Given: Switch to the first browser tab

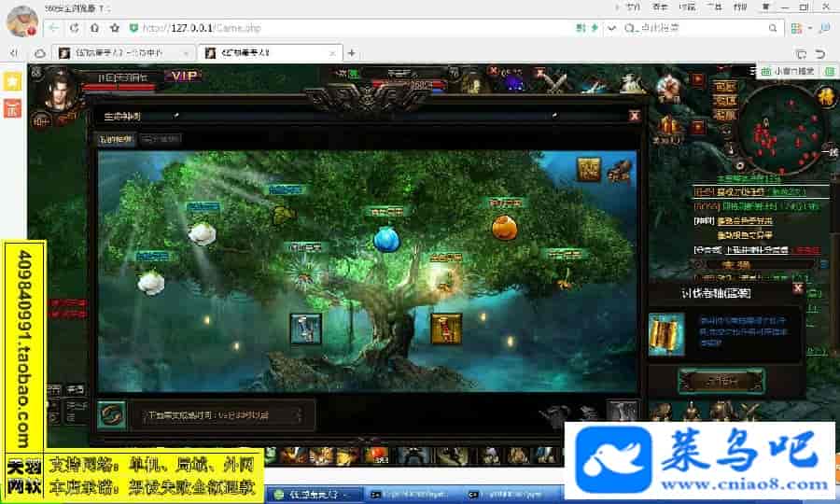Looking at the screenshot, I should pos(123,53).
